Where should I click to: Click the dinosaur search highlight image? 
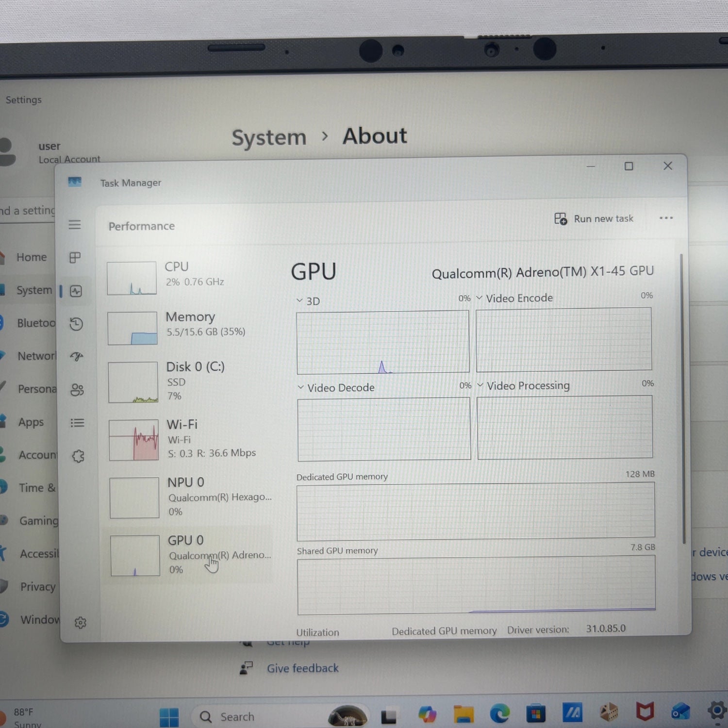(x=347, y=716)
